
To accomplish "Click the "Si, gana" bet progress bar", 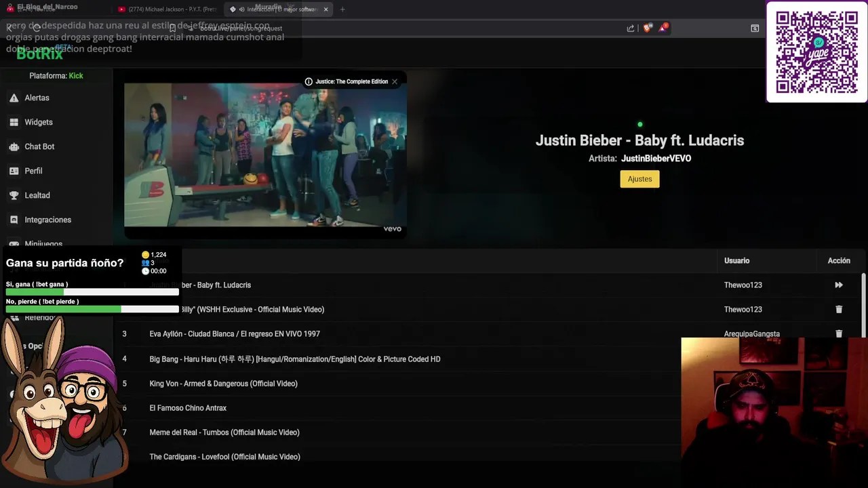I will coord(92,292).
